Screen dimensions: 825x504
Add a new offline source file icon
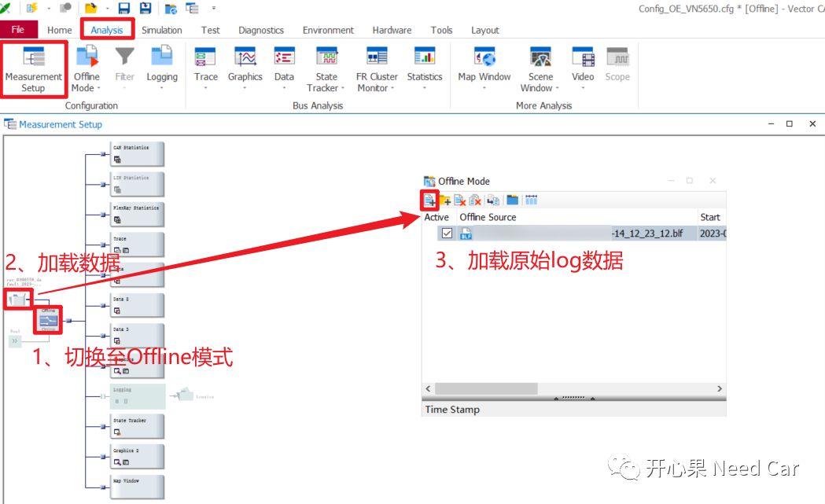tap(429, 200)
